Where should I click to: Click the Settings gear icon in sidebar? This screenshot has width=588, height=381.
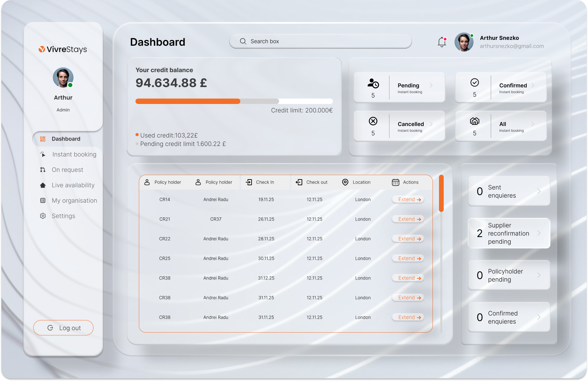[x=43, y=216]
